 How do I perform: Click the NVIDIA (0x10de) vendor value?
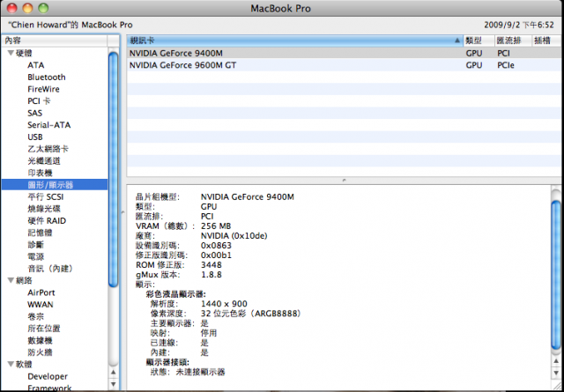pos(234,236)
